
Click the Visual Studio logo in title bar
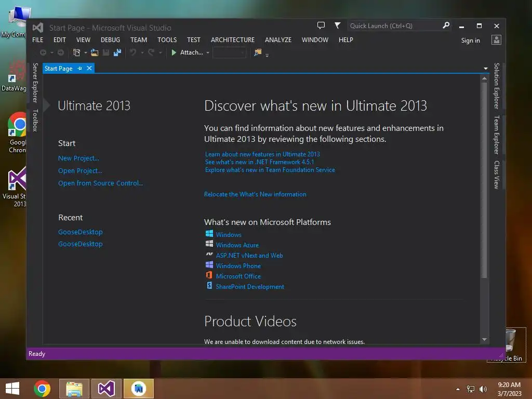pyautogui.click(x=38, y=28)
